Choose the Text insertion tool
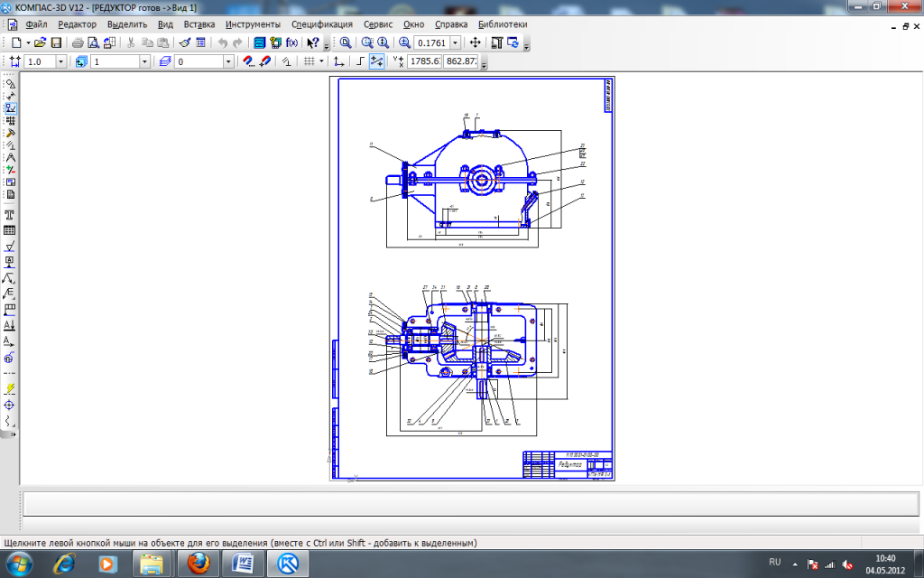 (x=9, y=215)
